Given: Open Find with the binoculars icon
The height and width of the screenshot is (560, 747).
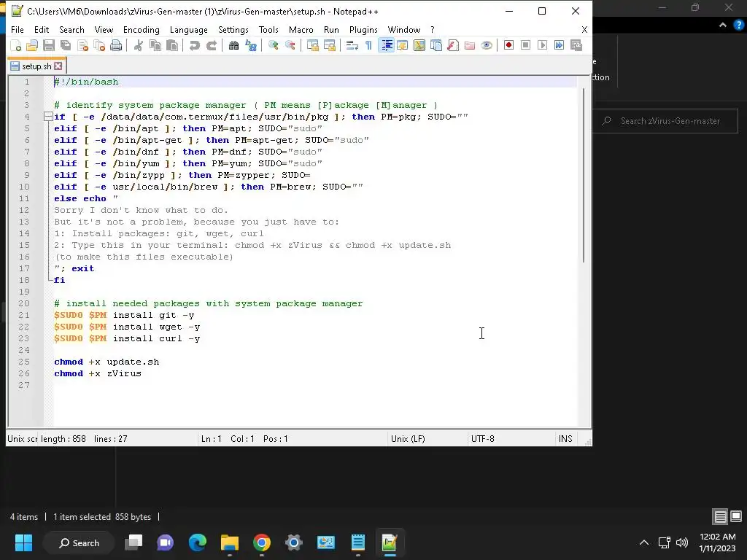Looking at the screenshot, I should click(233, 45).
